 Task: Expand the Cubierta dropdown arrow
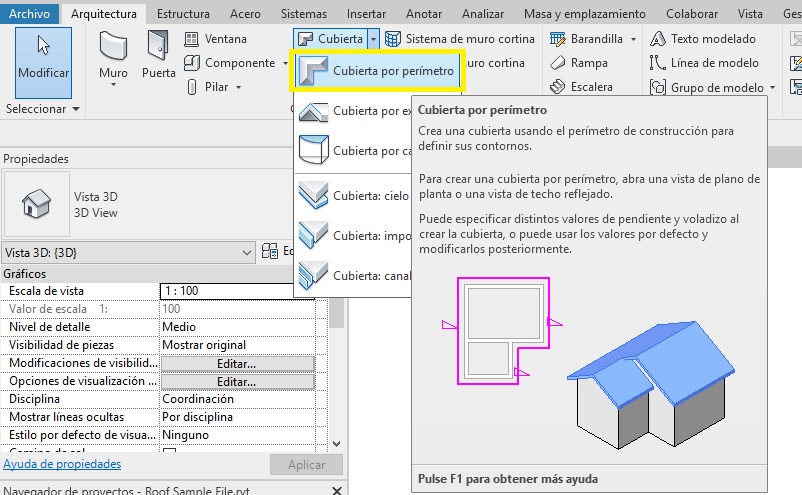(372, 39)
